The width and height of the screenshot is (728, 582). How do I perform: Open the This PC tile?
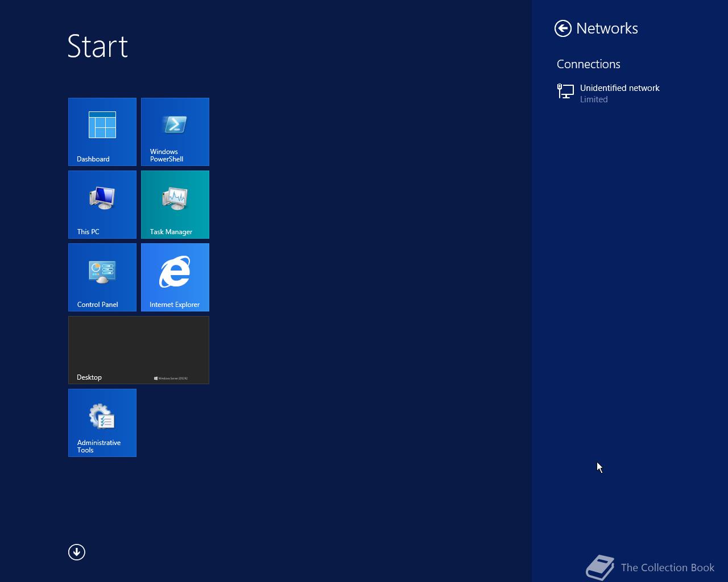pos(102,205)
